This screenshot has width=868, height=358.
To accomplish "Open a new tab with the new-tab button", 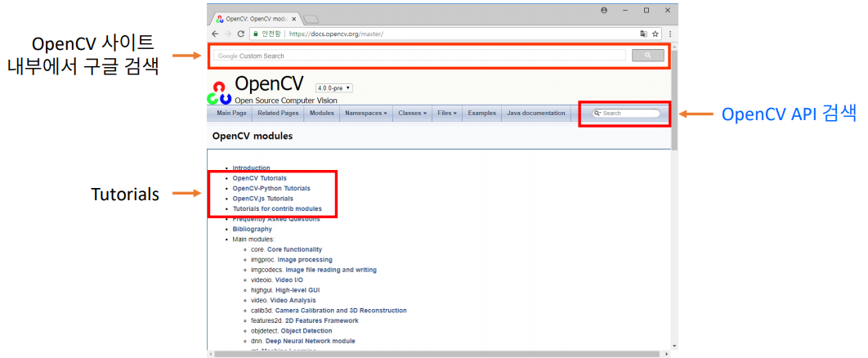I will [x=311, y=20].
